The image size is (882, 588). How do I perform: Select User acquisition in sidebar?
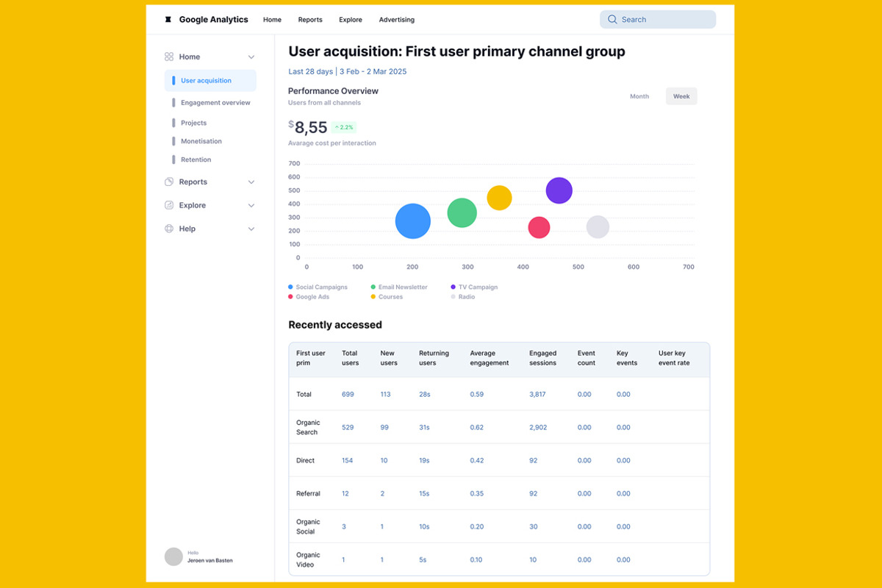(x=210, y=81)
